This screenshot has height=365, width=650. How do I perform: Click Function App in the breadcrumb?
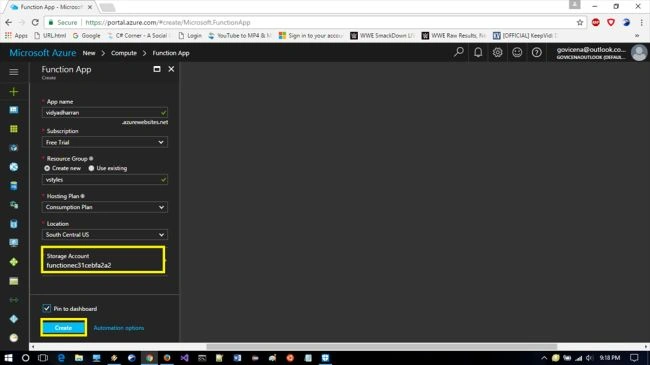click(171, 53)
